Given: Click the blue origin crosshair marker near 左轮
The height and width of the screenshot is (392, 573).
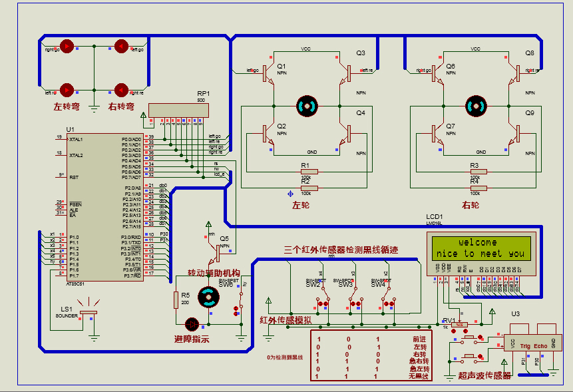Looking at the screenshot, I should (291, 194).
